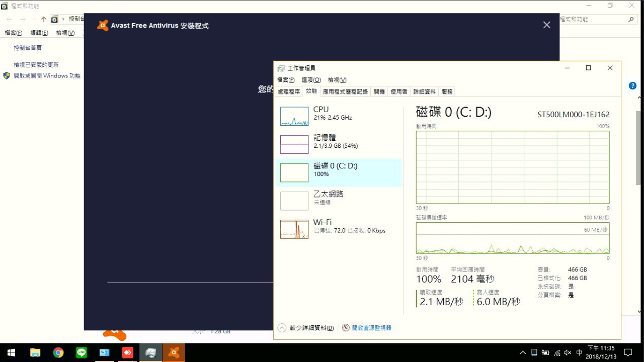Click the Avast icon in the taskbar

click(174, 352)
